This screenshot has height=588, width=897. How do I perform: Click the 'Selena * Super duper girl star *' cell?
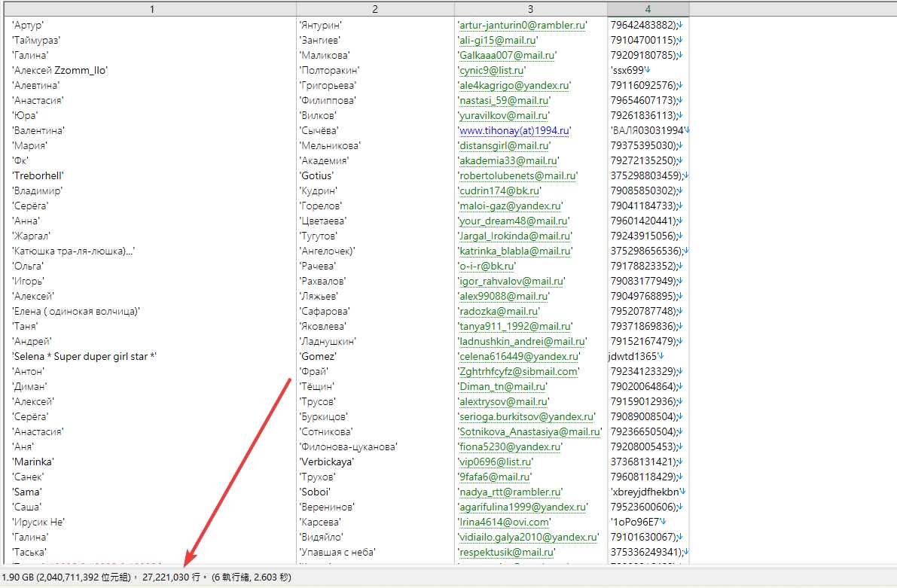click(84, 356)
